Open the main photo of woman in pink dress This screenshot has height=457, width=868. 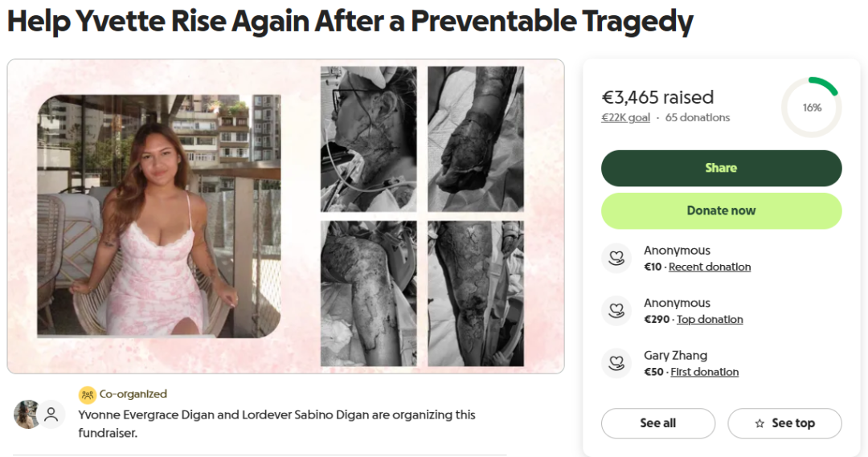tap(159, 216)
